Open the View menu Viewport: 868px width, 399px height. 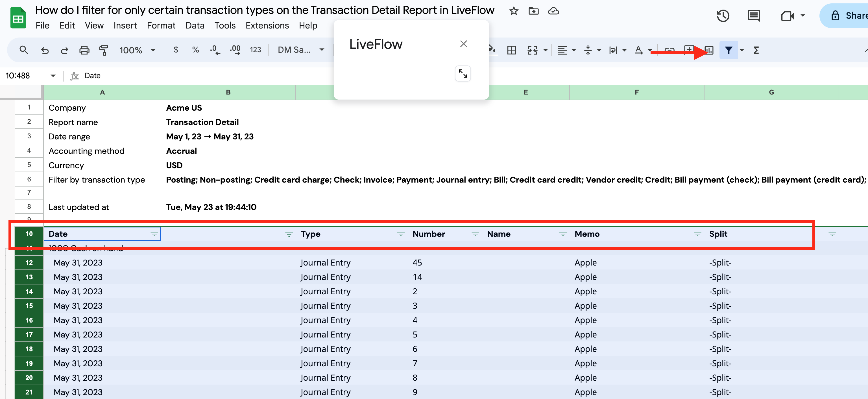94,26
